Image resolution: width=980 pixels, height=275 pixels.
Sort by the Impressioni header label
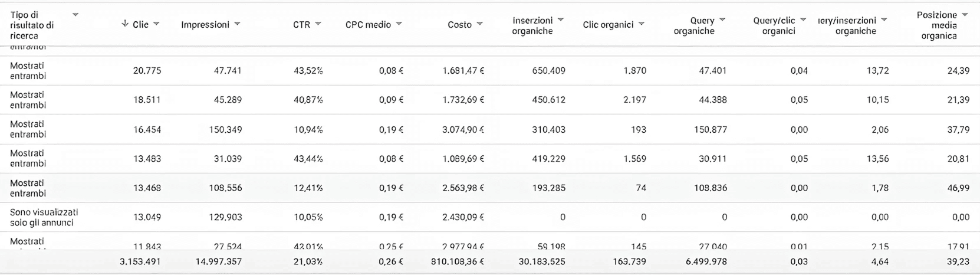click(205, 25)
